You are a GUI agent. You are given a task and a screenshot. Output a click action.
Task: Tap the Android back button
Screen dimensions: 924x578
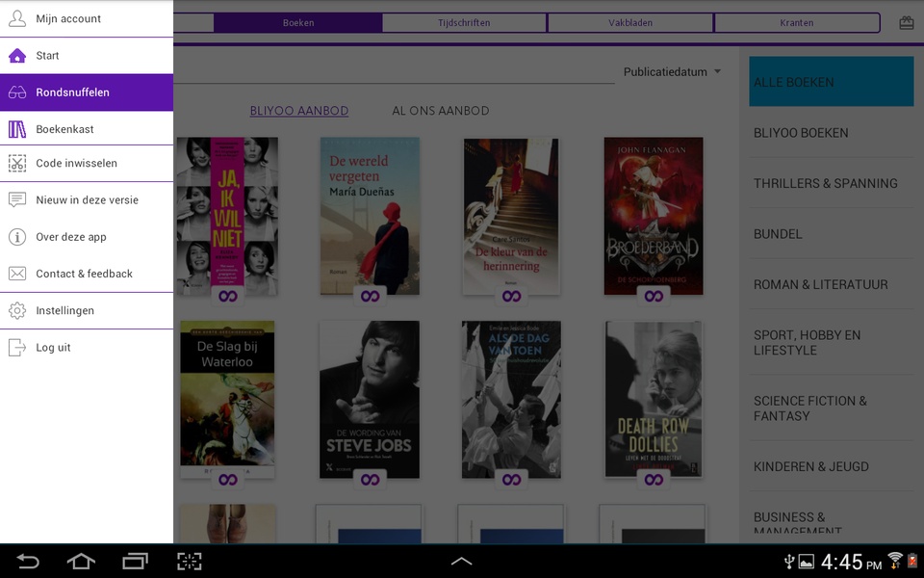coord(27,561)
